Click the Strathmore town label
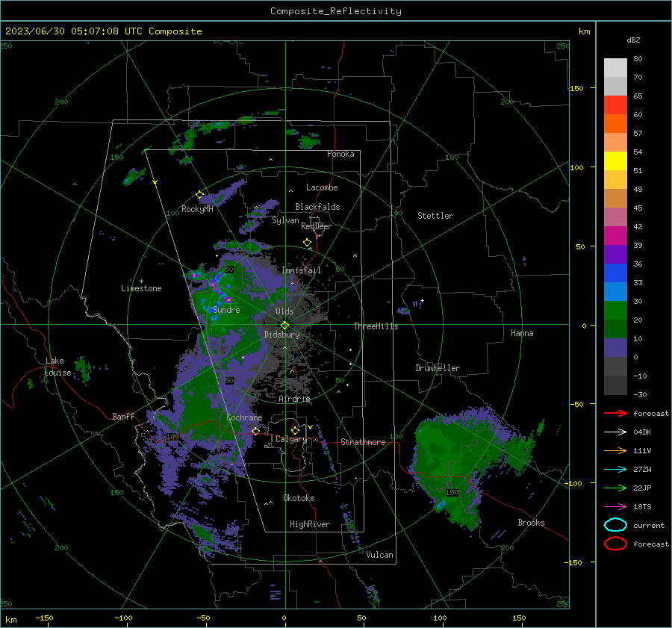Image resolution: width=672 pixels, height=628 pixels. tap(363, 442)
